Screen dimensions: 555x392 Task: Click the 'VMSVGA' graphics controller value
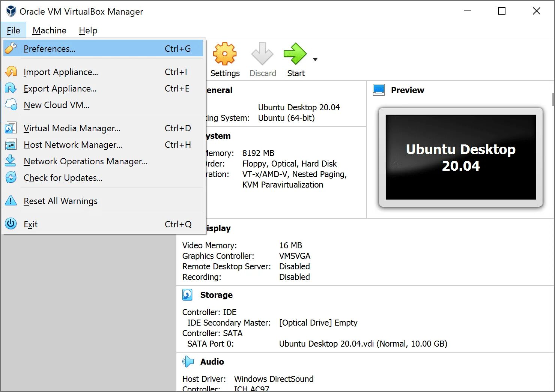click(295, 256)
